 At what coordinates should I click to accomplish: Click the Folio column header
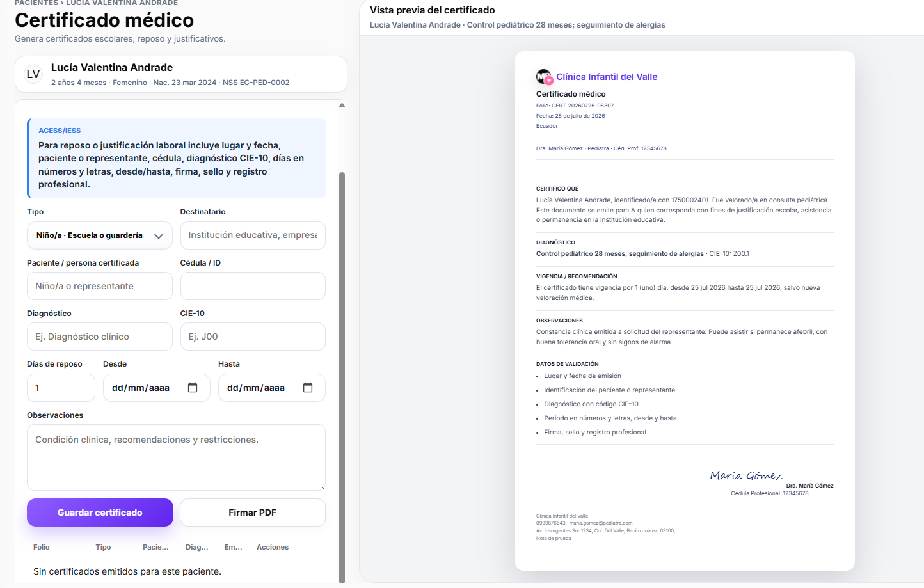click(x=42, y=547)
